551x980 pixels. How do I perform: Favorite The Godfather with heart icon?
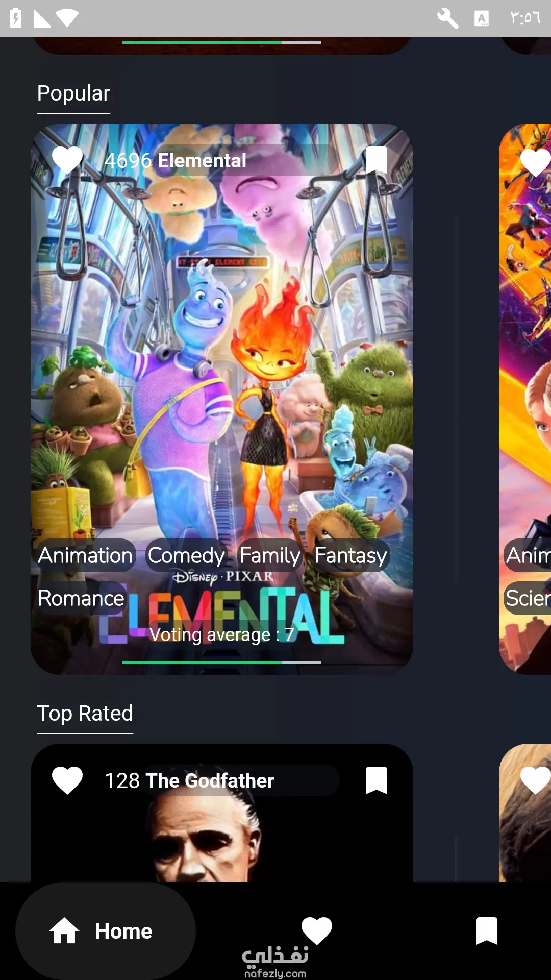[x=67, y=780]
